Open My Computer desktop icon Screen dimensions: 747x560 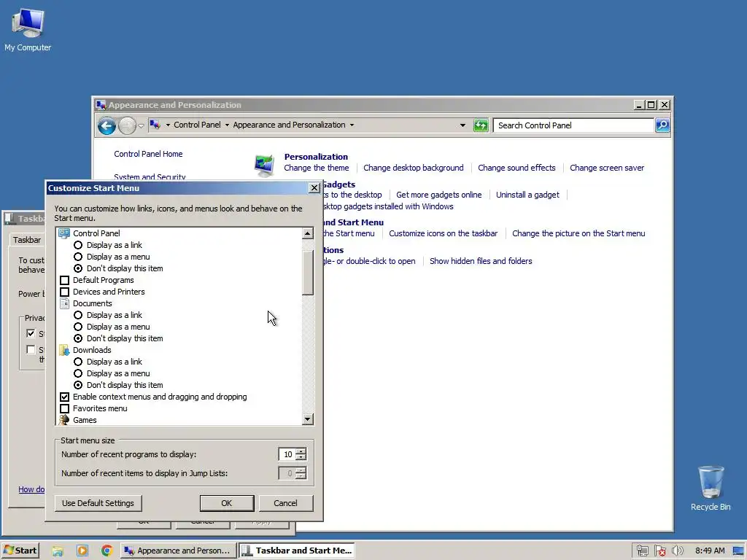28,29
